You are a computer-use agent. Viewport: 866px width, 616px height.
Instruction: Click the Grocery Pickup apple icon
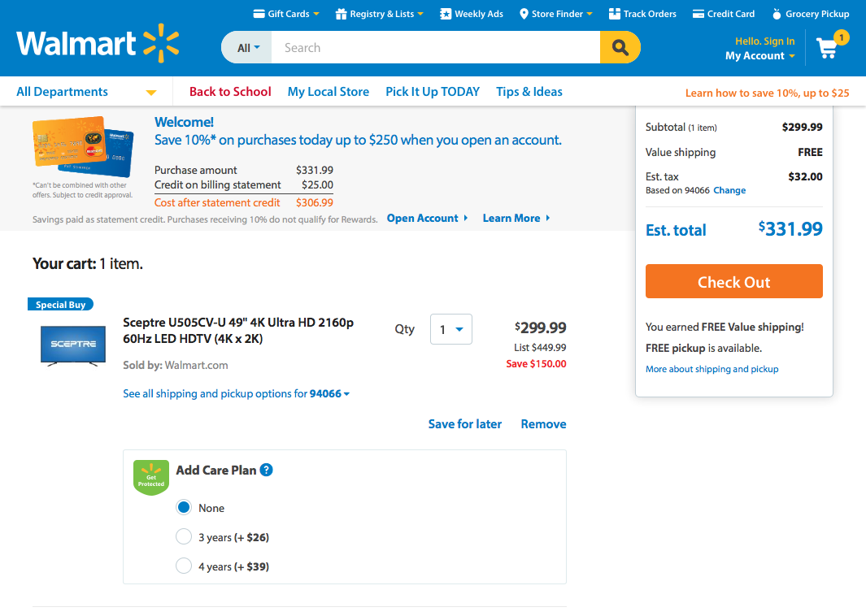click(777, 14)
